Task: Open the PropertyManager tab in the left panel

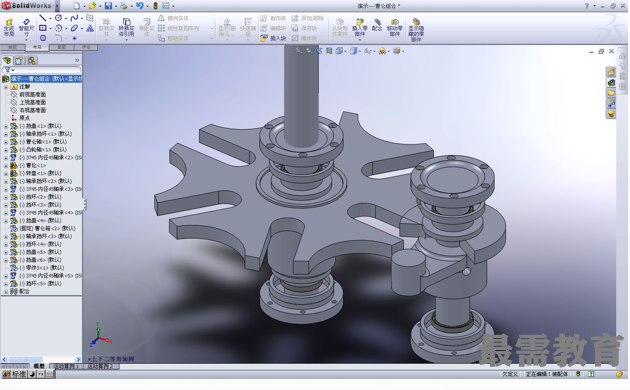Action: [x=19, y=60]
